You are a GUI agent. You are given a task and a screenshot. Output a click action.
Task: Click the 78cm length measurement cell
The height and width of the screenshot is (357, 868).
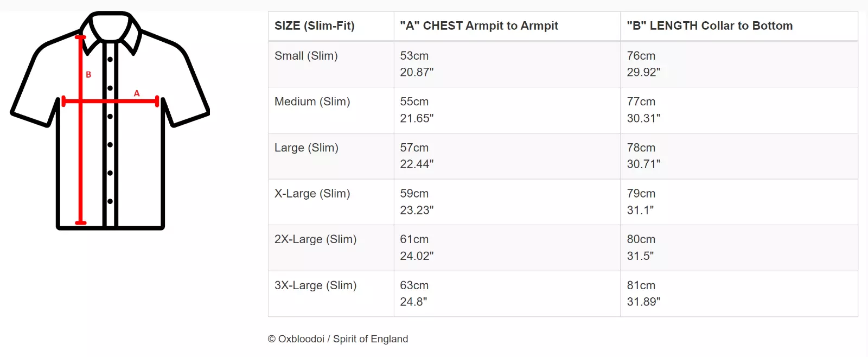739,156
